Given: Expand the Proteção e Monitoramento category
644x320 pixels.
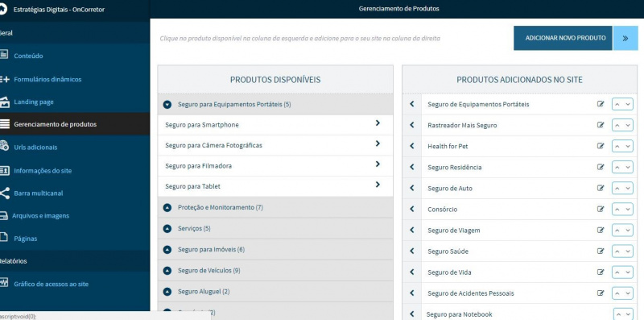Looking at the screenshot, I should tap(167, 208).
